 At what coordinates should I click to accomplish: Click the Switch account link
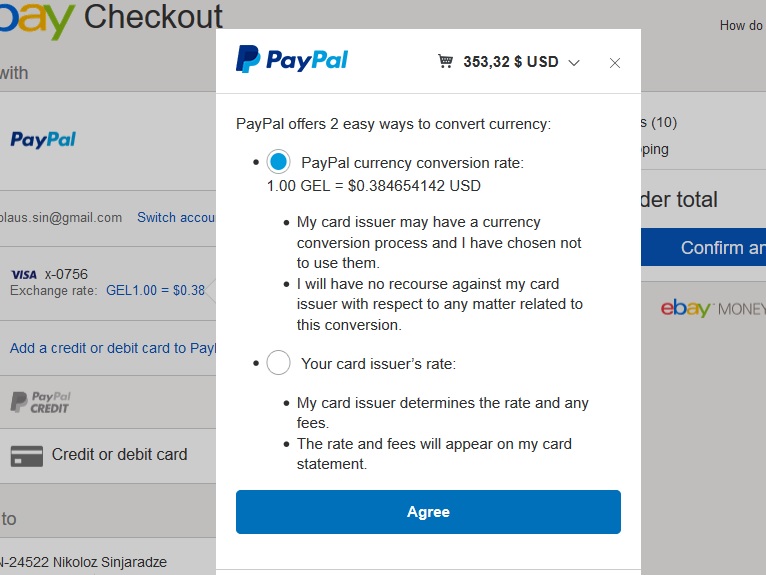pyautogui.click(x=176, y=217)
